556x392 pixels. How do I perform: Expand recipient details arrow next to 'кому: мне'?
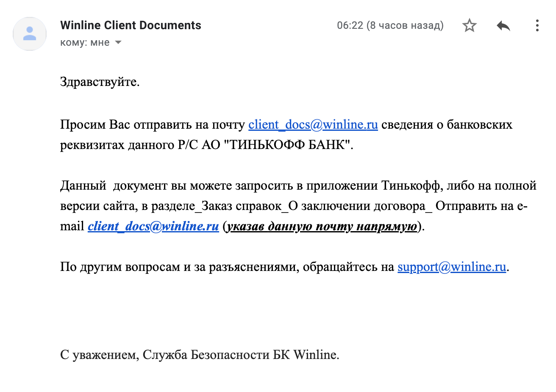(118, 43)
